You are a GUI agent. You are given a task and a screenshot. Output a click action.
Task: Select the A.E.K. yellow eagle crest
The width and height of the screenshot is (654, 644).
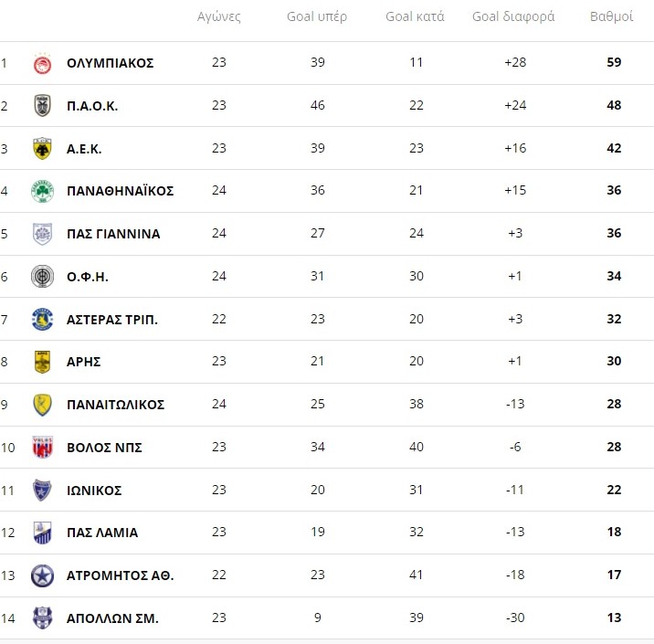point(42,149)
